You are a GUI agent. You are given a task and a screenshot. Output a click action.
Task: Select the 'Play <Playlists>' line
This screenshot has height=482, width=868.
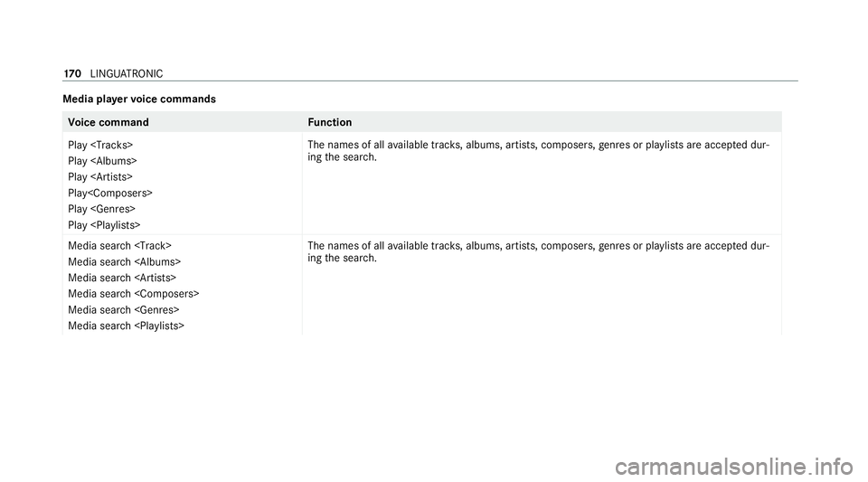point(104,225)
